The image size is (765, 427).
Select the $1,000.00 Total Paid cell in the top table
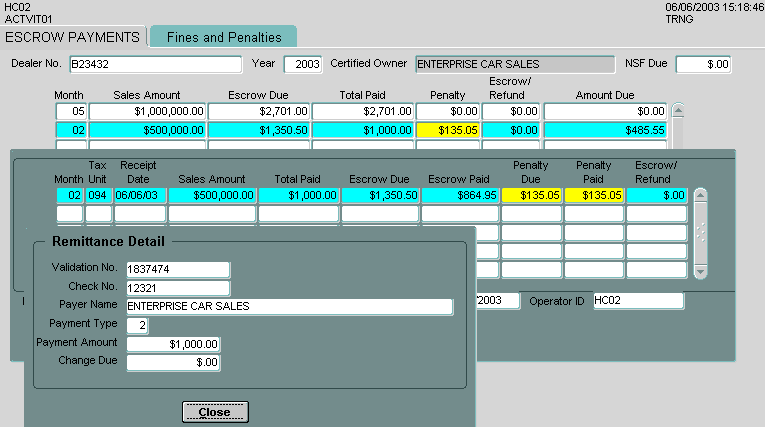coord(362,130)
